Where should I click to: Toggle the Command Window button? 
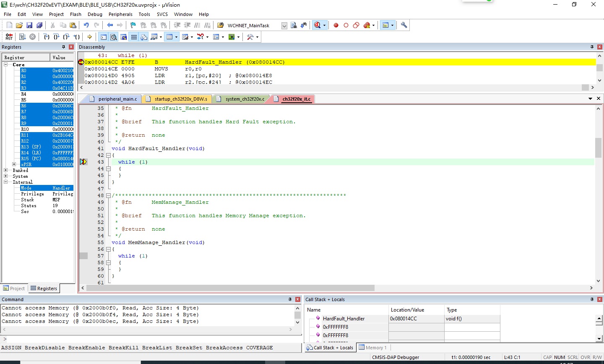(x=104, y=37)
